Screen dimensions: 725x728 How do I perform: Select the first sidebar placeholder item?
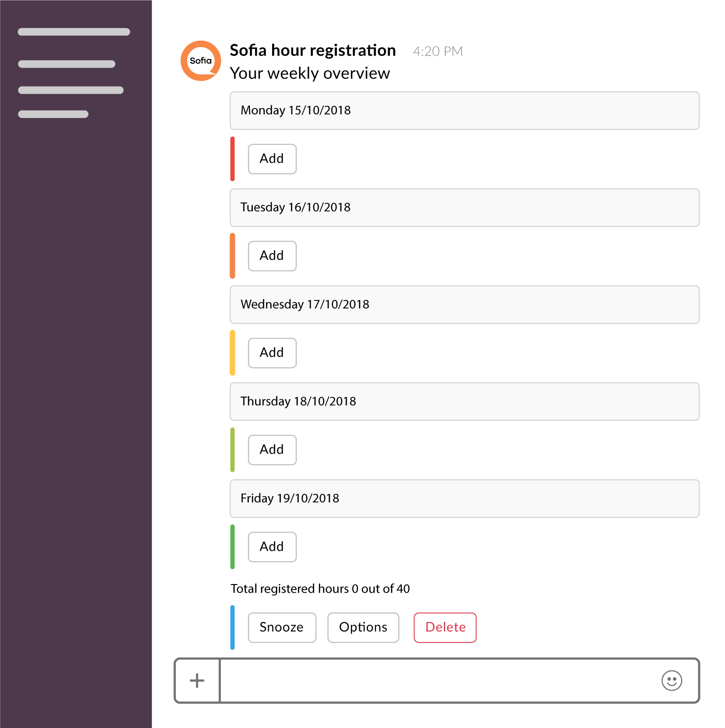tap(74, 32)
